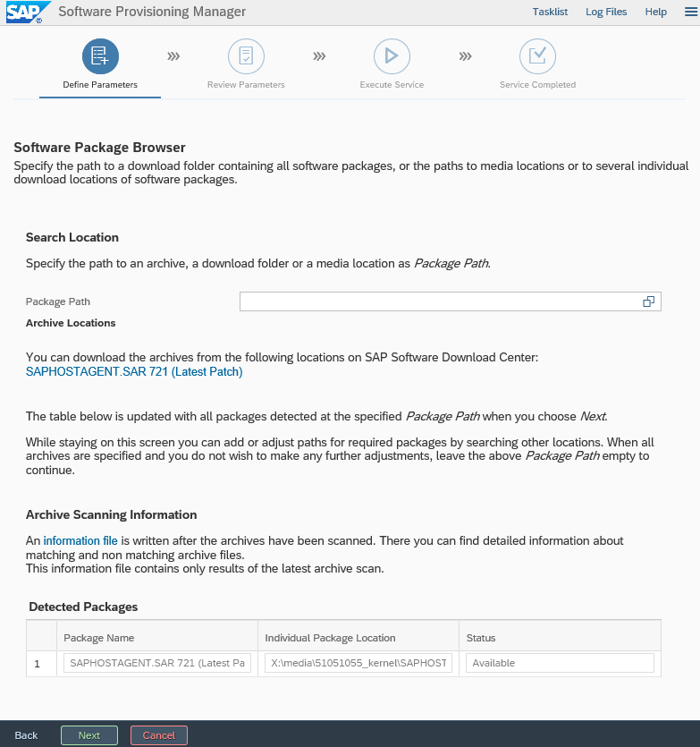
Task: Select the Service Completed step icon
Action: click(x=537, y=56)
